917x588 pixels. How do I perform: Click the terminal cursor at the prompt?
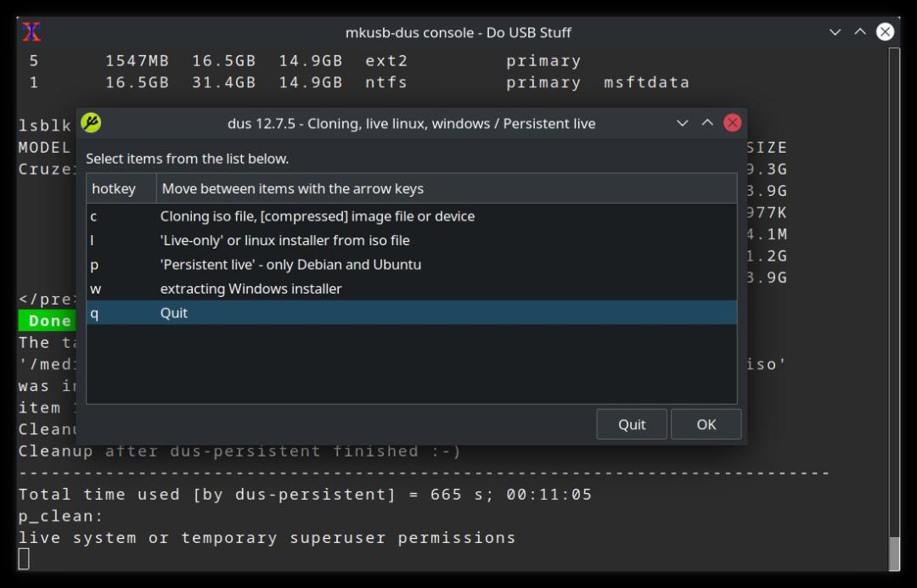click(24, 559)
